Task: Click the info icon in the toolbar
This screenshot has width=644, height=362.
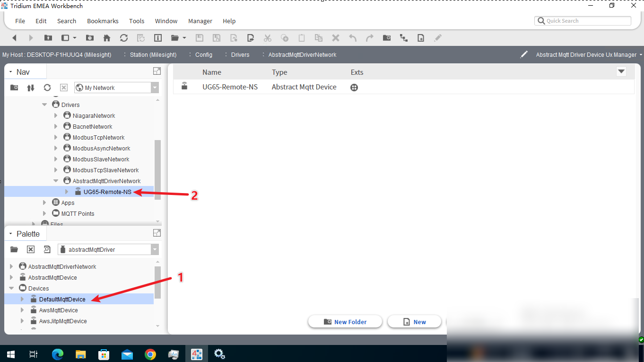Action: [x=158, y=38]
